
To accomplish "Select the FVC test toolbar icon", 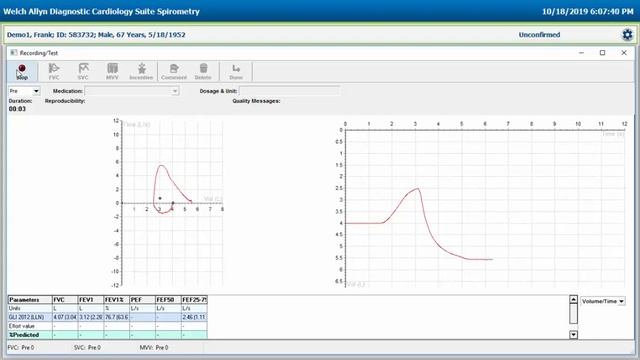I will point(54,71).
